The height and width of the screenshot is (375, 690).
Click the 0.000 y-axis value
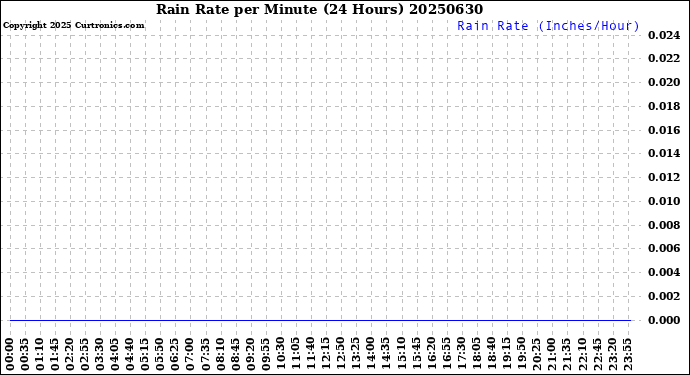point(664,320)
